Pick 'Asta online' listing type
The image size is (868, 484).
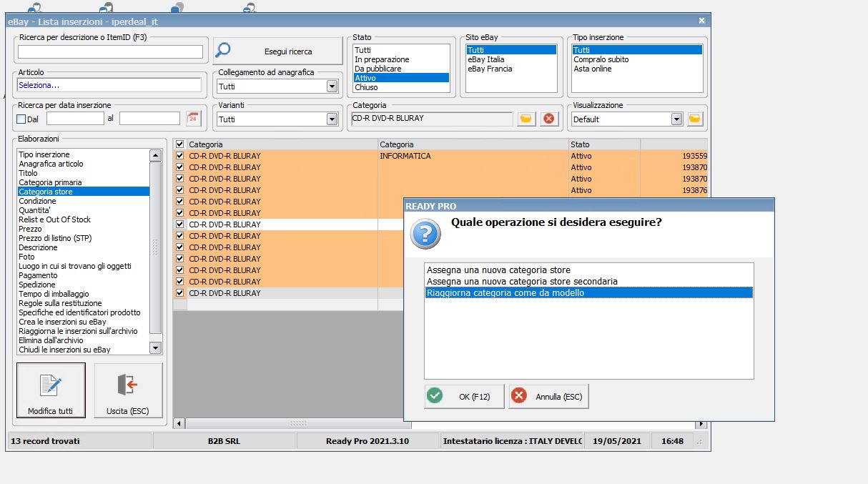[x=637, y=69]
